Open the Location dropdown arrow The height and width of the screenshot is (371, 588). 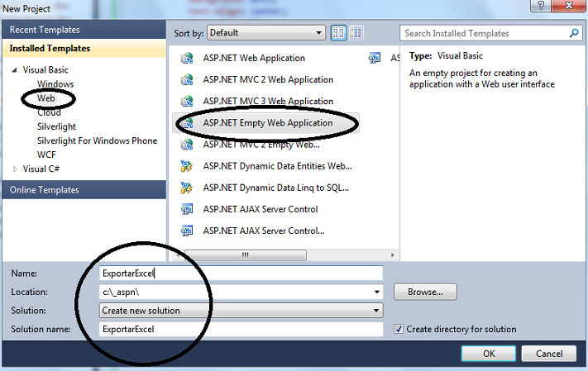376,292
